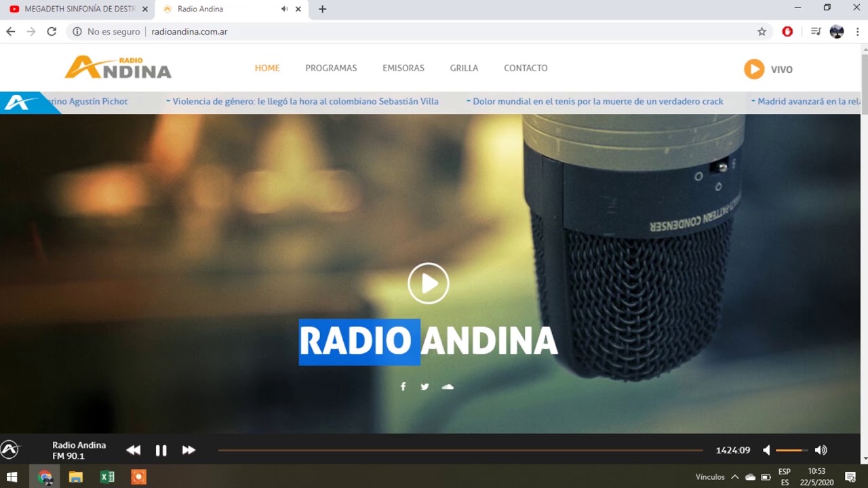This screenshot has width=868, height=488.
Task: Click the fast-forward button in the player bar
Action: (x=189, y=450)
